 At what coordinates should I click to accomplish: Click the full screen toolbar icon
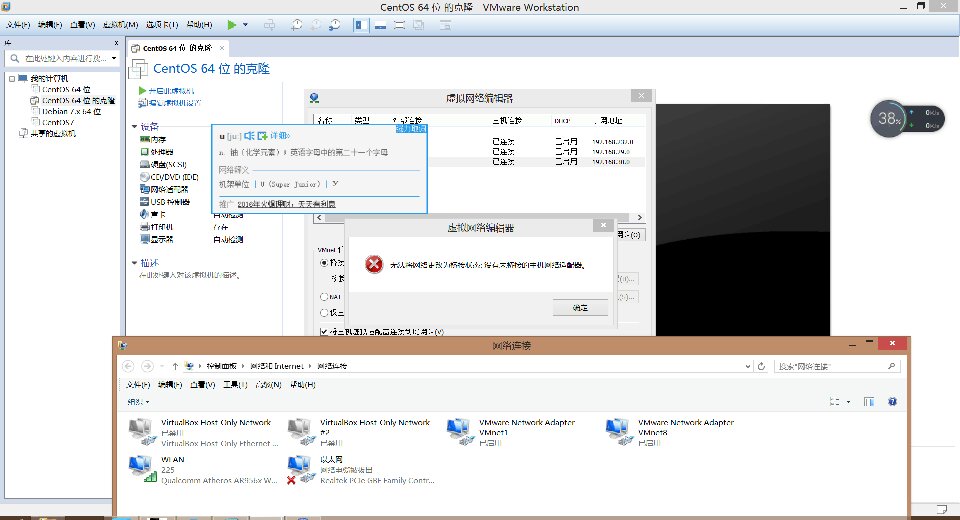click(399, 25)
